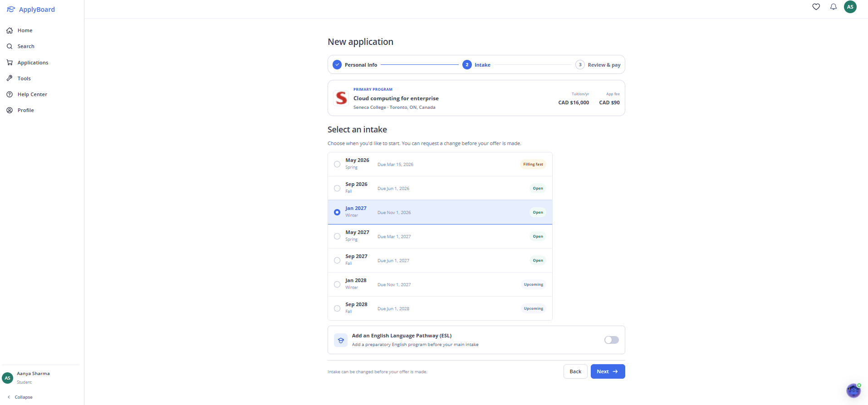Viewport: 868px width, 405px height.
Task: Click the Select an intake heading
Action: click(357, 130)
